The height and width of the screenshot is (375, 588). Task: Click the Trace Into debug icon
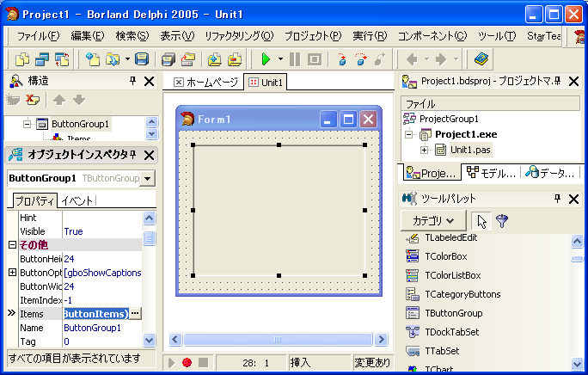[341, 59]
